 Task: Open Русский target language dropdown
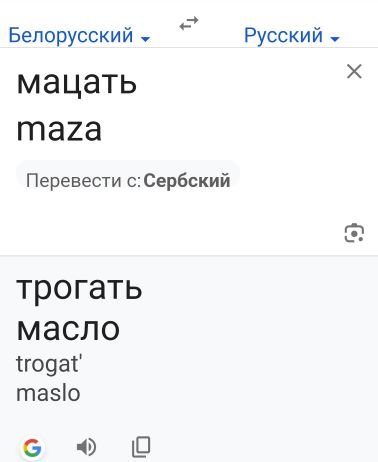click(x=292, y=35)
